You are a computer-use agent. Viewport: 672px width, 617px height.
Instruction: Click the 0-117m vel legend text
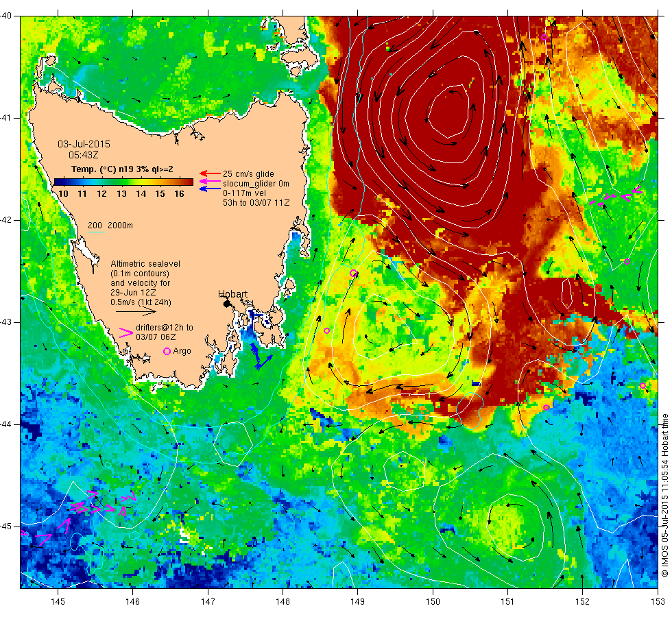244,193
